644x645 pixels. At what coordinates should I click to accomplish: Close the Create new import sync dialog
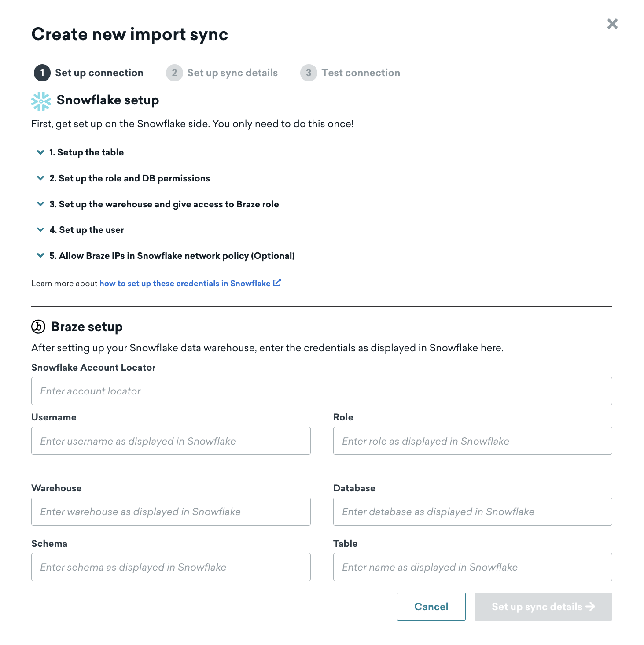612,24
